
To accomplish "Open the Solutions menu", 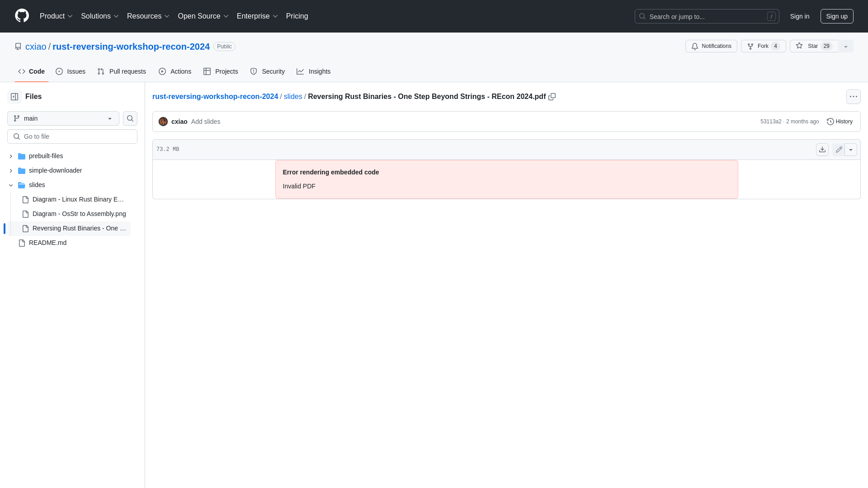I will tap(100, 16).
